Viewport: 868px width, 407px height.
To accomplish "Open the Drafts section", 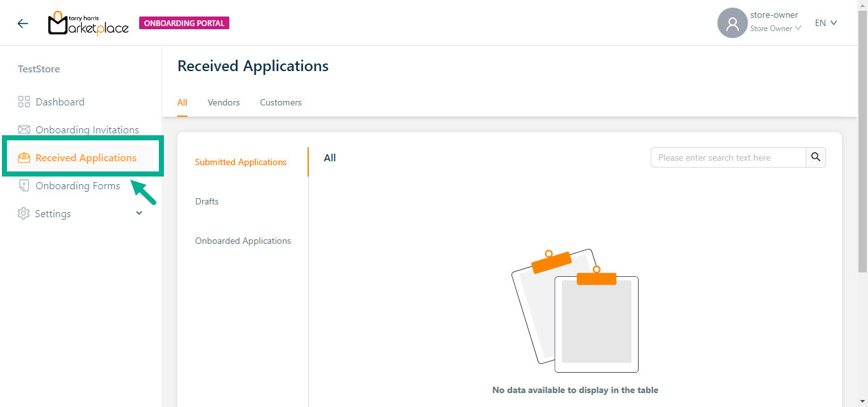I will point(207,201).
